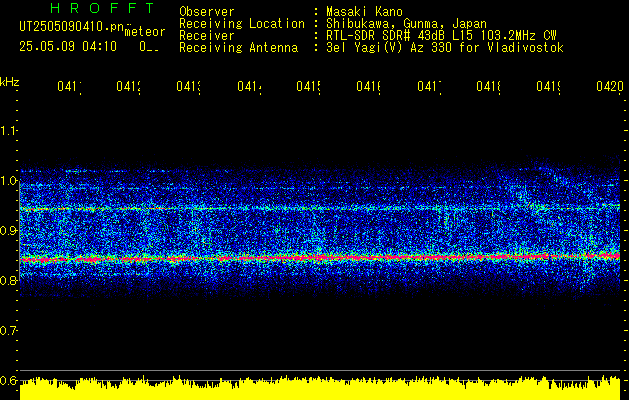Click the 'Receiving Antenna' label
629x400 pixels.
239,48
